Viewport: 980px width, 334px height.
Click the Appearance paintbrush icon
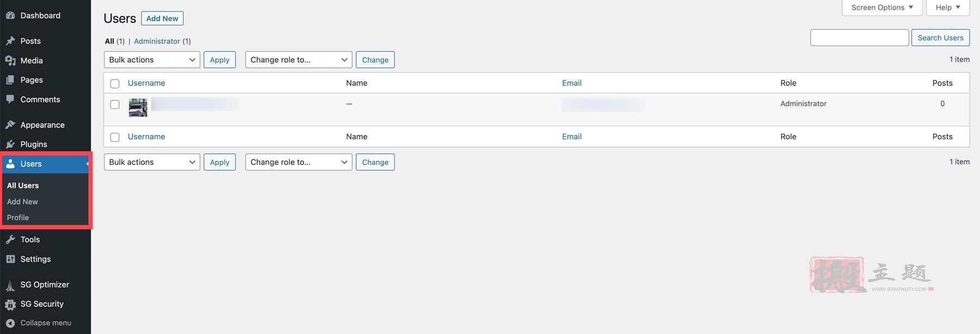pyautogui.click(x=10, y=125)
